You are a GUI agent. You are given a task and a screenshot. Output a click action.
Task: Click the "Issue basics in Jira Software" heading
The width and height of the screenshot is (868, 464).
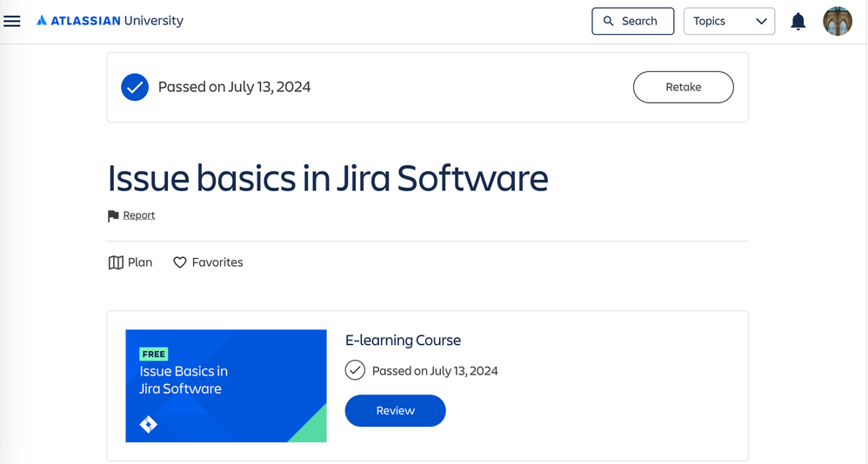pos(328,178)
